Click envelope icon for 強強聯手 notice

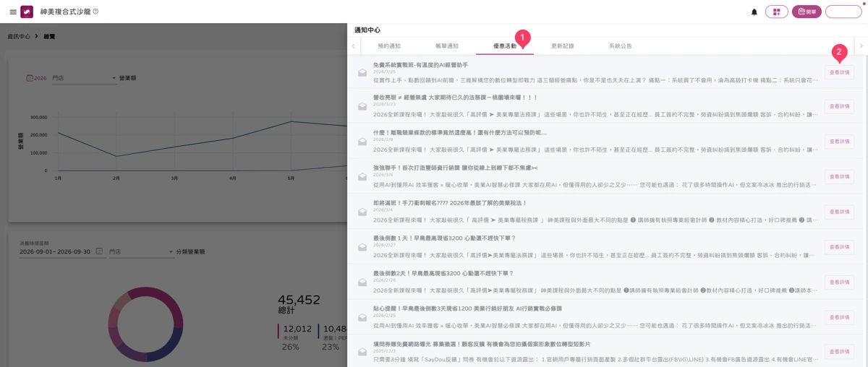pos(362,177)
